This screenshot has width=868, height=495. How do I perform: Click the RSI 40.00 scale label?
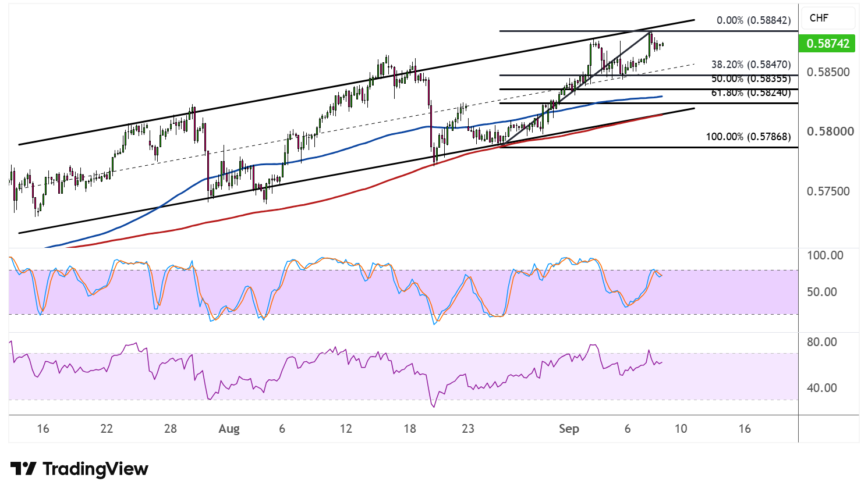click(821, 388)
